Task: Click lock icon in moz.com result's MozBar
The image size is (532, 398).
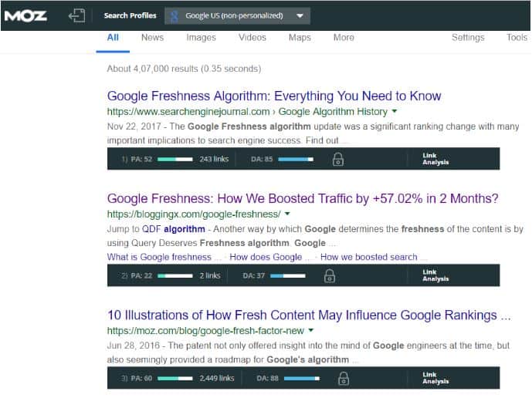Action: (344, 378)
